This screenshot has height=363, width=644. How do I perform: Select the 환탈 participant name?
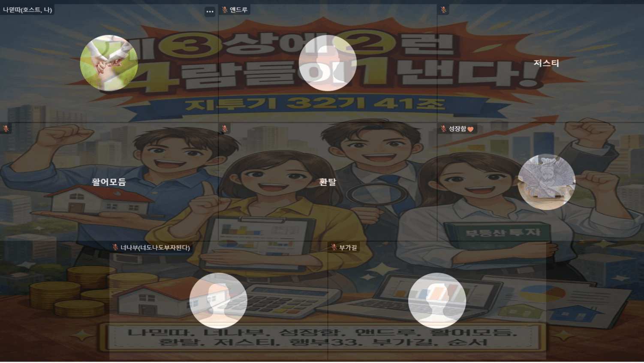point(328,182)
